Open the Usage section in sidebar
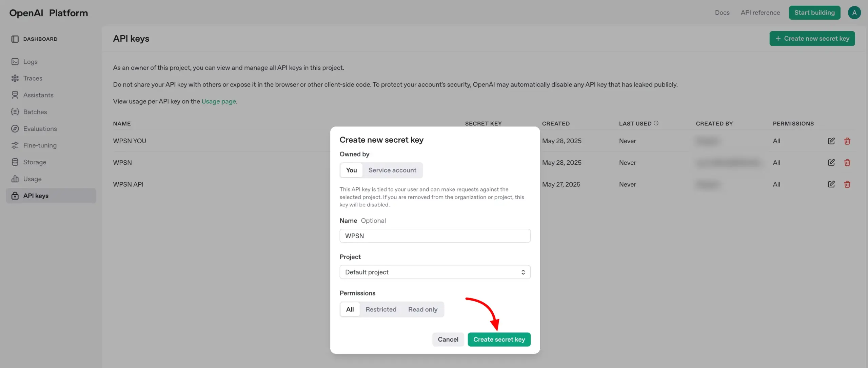The width and height of the screenshot is (868, 368). [x=32, y=179]
